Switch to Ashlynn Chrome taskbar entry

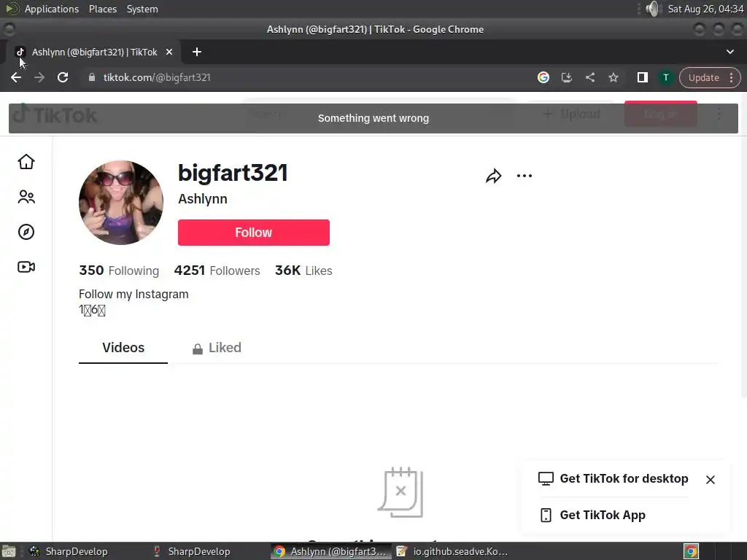[x=330, y=551]
